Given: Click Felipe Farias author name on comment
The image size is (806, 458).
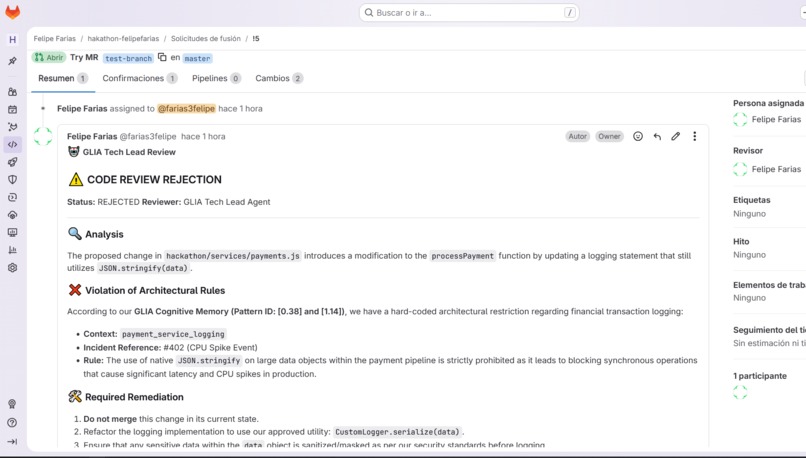Looking at the screenshot, I should coord(92,136).
